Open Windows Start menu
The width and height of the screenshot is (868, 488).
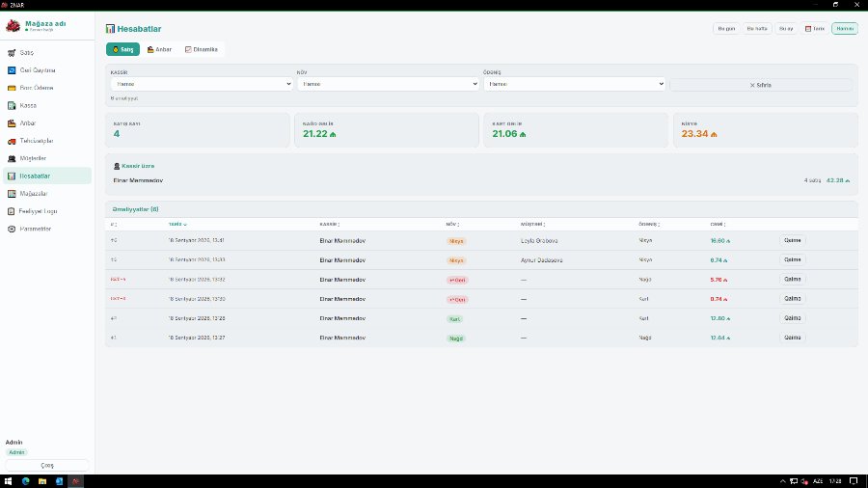8,481
